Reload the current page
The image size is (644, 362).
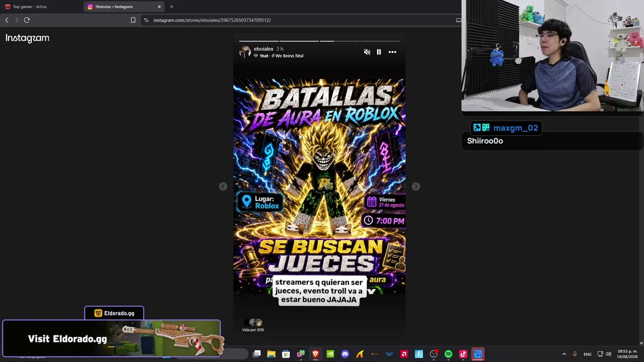pos(27,20)
